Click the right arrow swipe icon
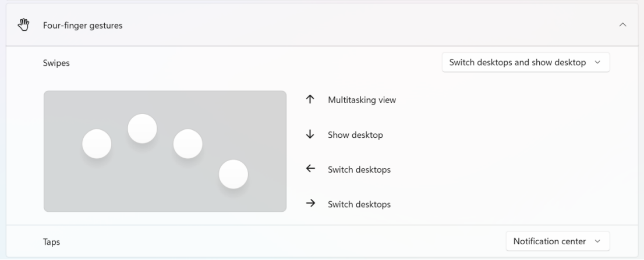Viewport: 644px width, 260px height. pyautogui.click(x=310, y=204)
